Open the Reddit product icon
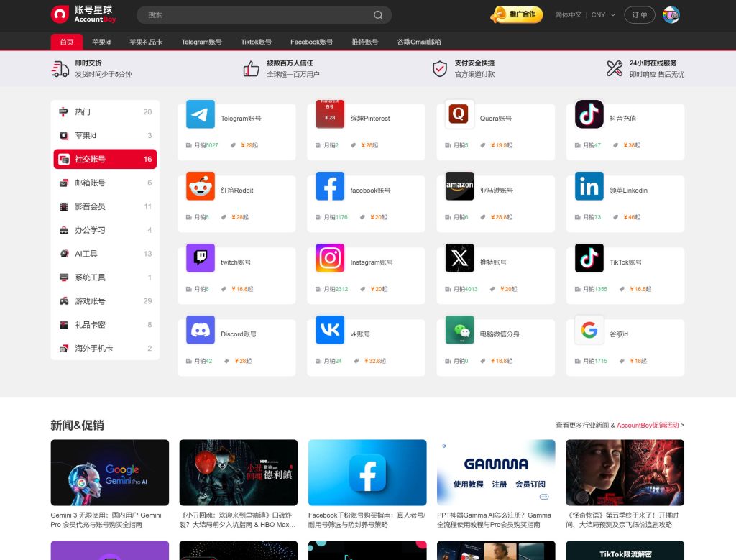This screenshot has height=560, width=736. pyautogui.click(x=200, y=186)
